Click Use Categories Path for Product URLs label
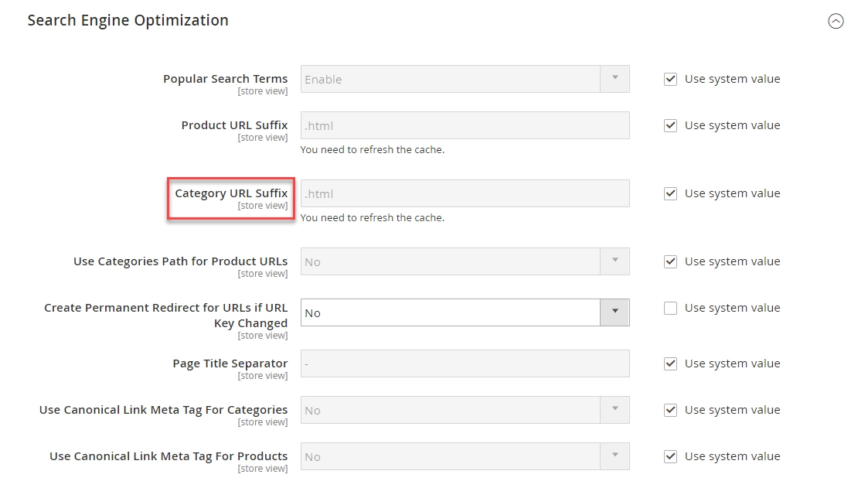This screenshot has width=868, height=488. 180,261
